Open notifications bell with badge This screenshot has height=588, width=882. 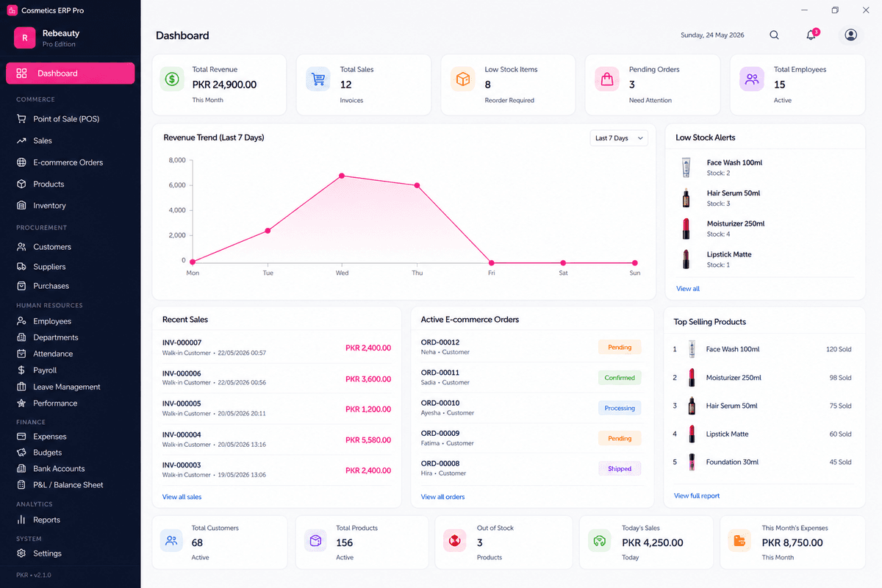click(x=812, y=35)
